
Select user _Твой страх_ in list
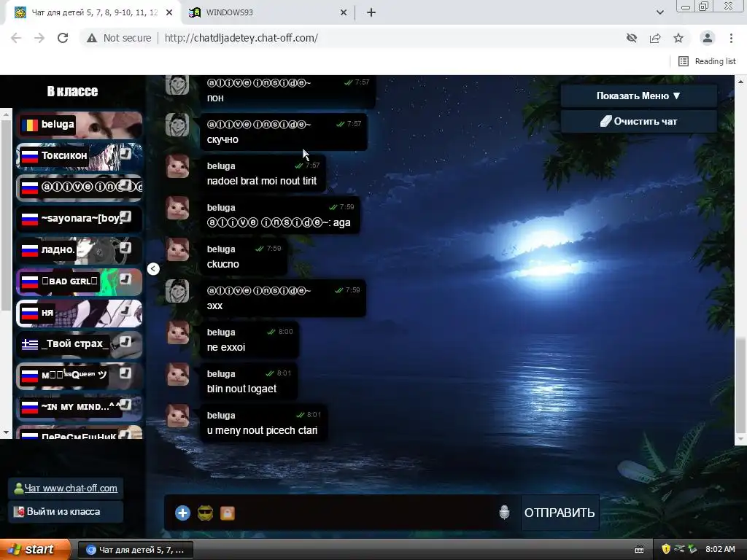pos(80,344)
